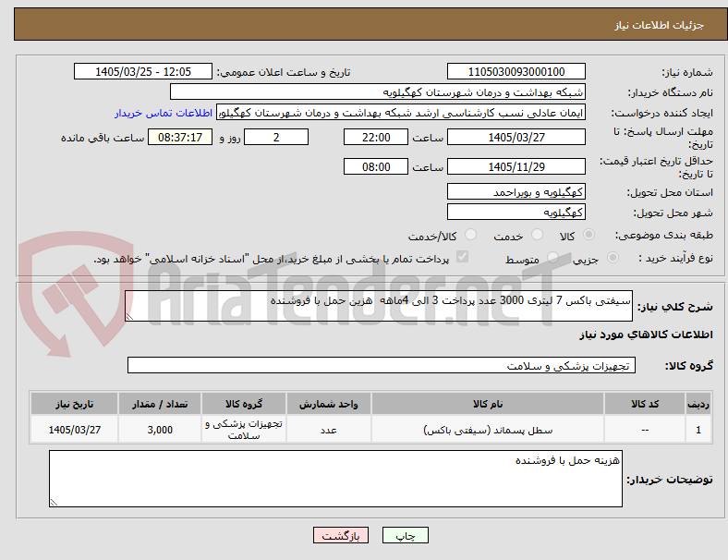Click the ردیف column header
728x560 pixels.
point(698,404)
